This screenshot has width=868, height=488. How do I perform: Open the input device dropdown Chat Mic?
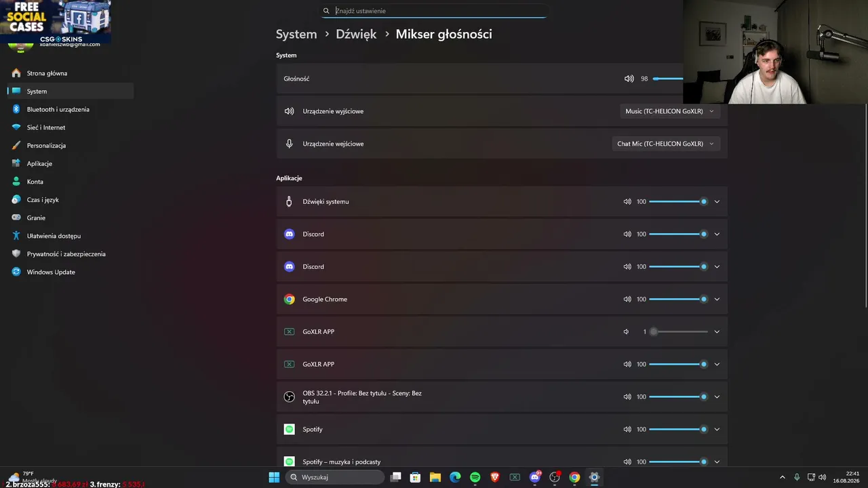click(666, 144)
